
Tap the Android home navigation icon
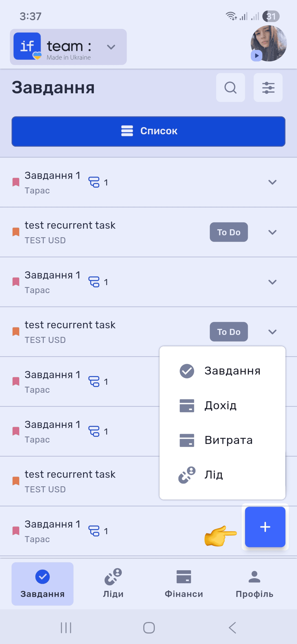(x=149, y=627)
